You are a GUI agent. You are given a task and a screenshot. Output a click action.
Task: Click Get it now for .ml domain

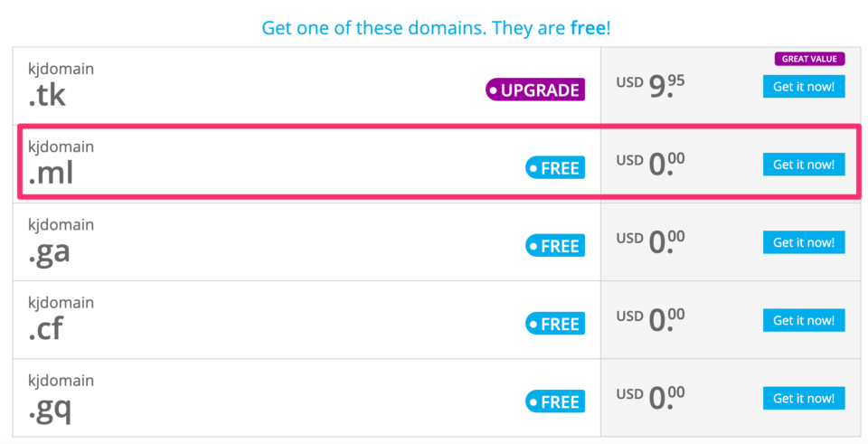point(804,165)
